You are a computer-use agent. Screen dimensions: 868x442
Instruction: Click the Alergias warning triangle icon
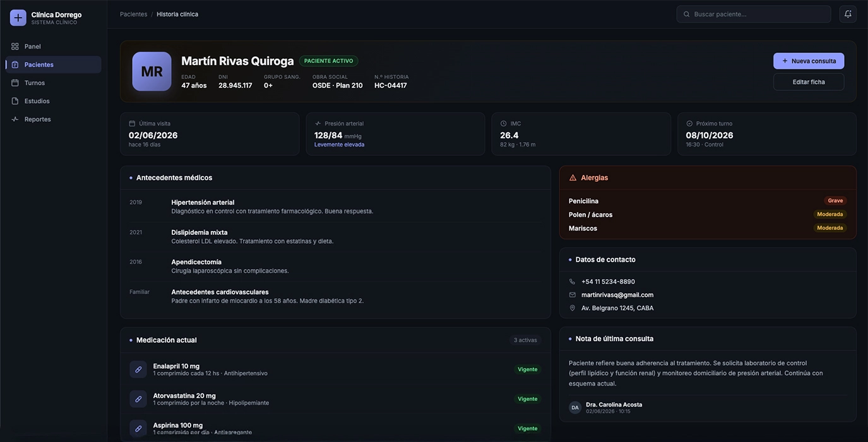(x=573, y=178)
